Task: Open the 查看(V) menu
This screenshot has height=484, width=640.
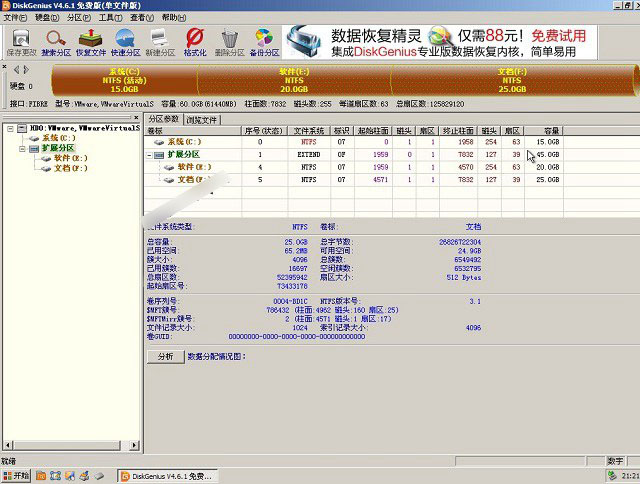Action: coord(142,18)
